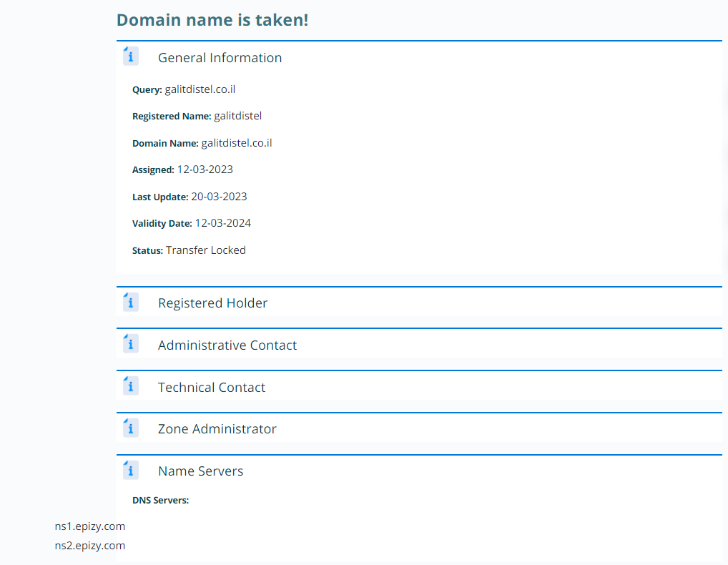Click the Validity Date 12-03-2024
The image size is (728, 565).
pyautogui.click(x=223, y=223)
